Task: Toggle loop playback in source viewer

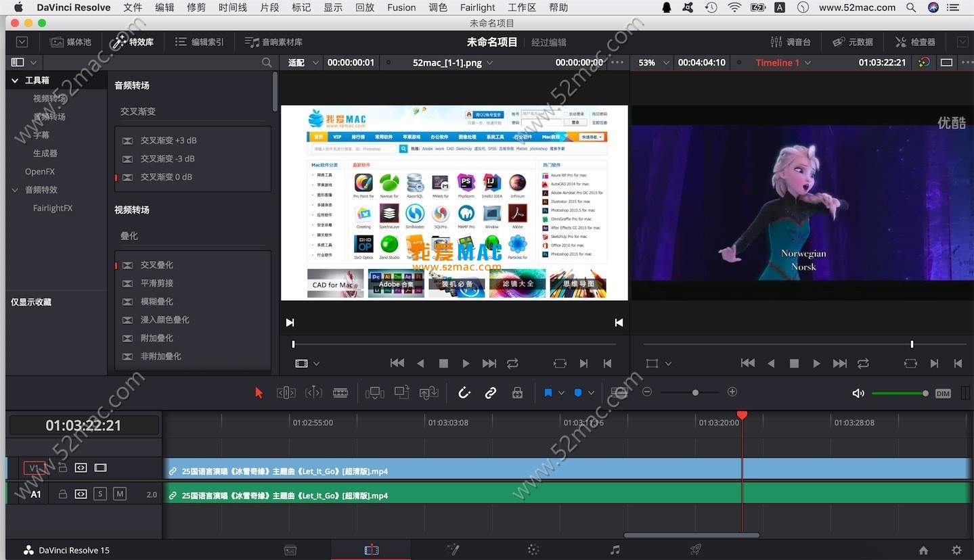Action: point(512,363)
